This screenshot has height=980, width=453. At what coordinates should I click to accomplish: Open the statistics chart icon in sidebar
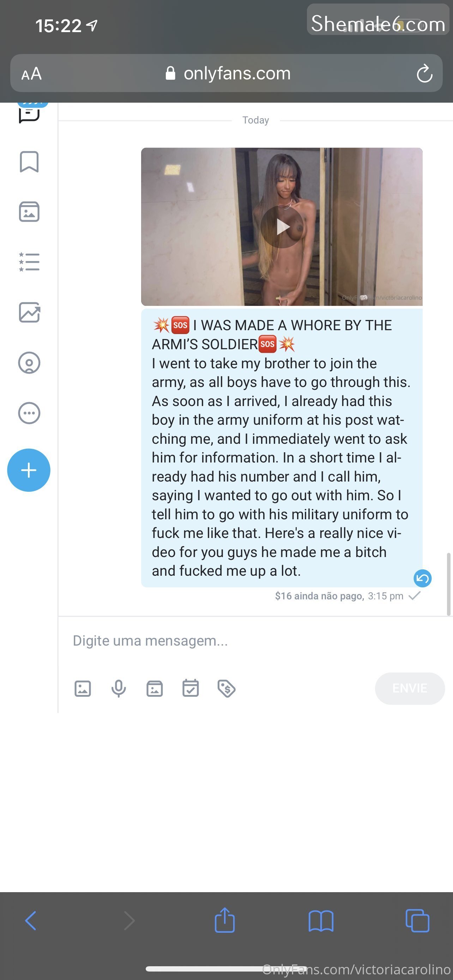pos(29,312)
